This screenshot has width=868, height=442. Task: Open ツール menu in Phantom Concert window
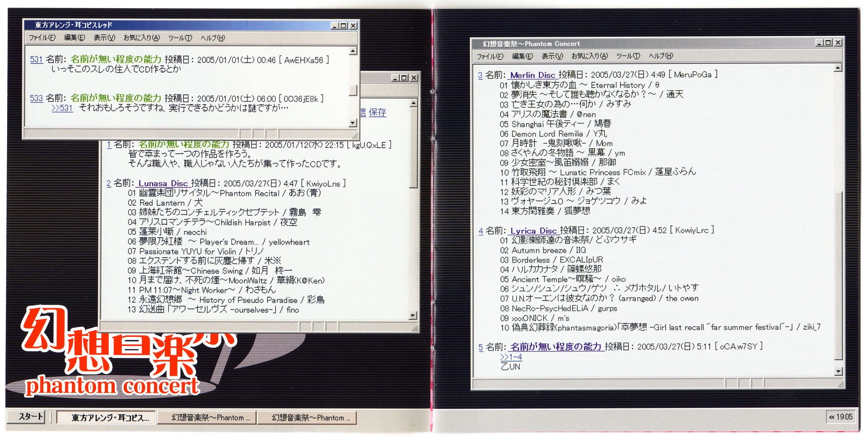[x=628, y=56]
